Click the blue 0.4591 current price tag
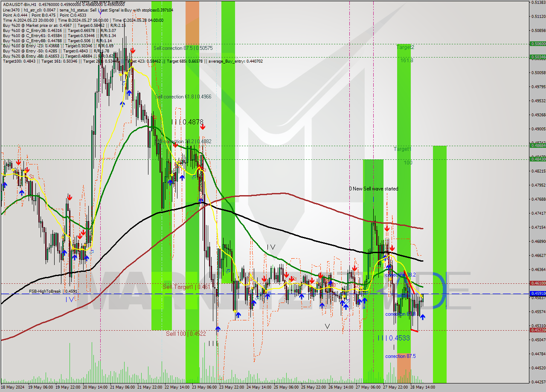This screenshot has width=546, height=392. [537, 293]
